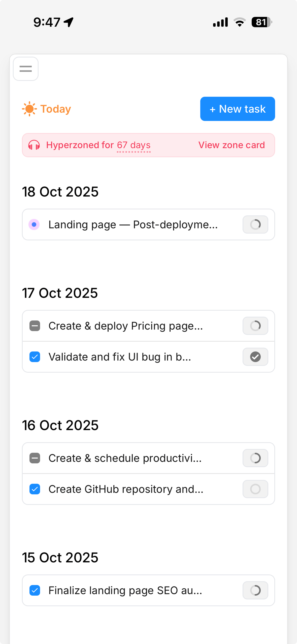Click the progress circle on the Landing page task
Screen dimensions: 297x644
tap(255, 224)
